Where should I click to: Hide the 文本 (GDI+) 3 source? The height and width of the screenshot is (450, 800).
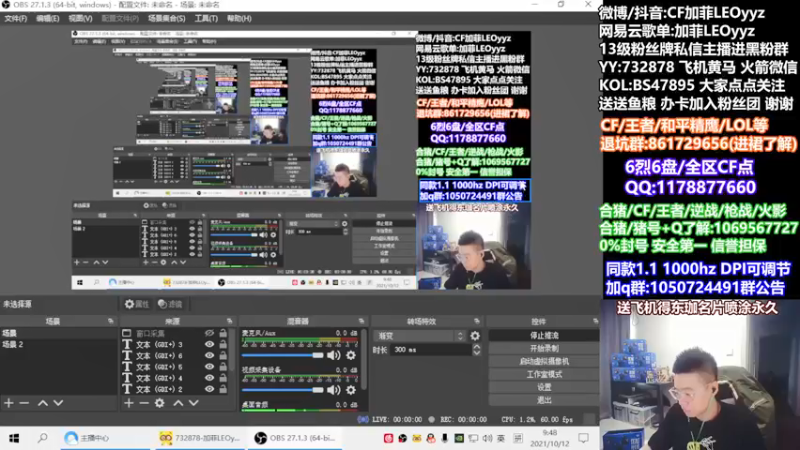point(209,344)
